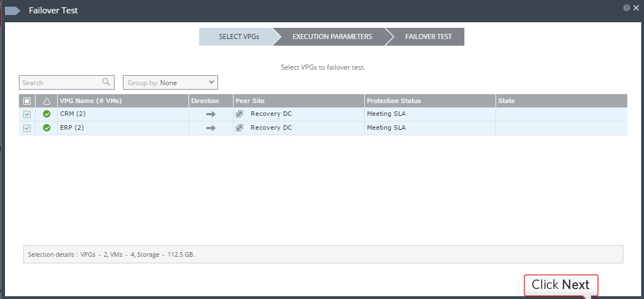The width and height of the screenshot is (644, 299).
Task: Click the direction arrow in CRM row
Action: (211, 114)
